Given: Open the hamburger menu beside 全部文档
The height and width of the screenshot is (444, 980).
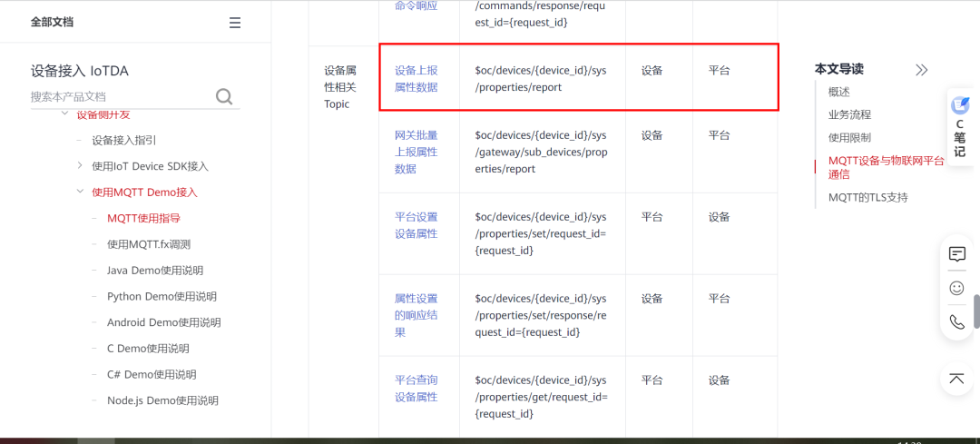Looking at the screenshot, I should 235,23.
